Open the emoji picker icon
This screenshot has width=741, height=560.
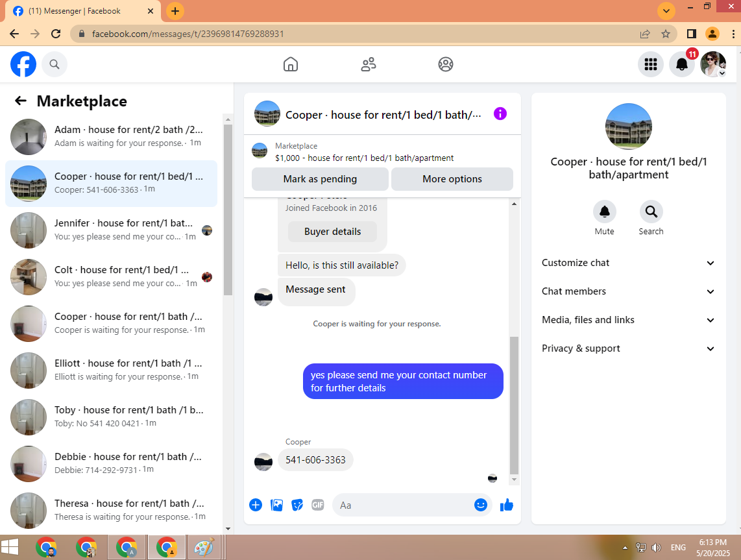click(481, 505)
